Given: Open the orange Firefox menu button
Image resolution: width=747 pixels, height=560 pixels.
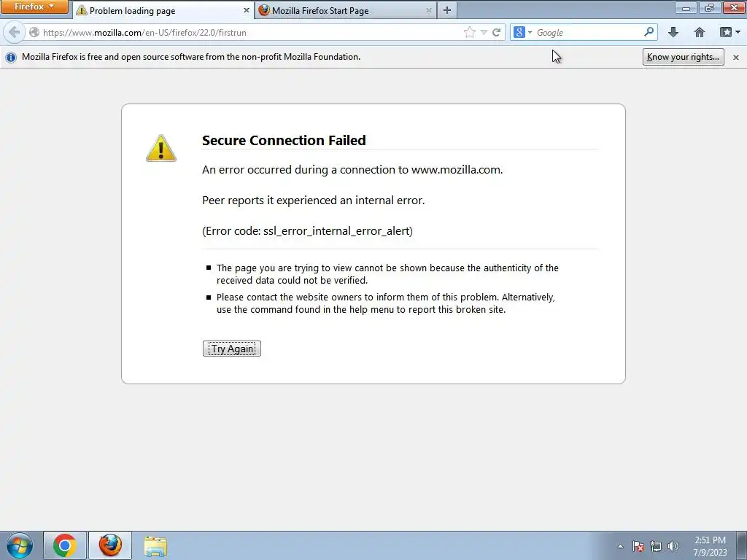Looking at the screenshot, I should pos(34,7).
